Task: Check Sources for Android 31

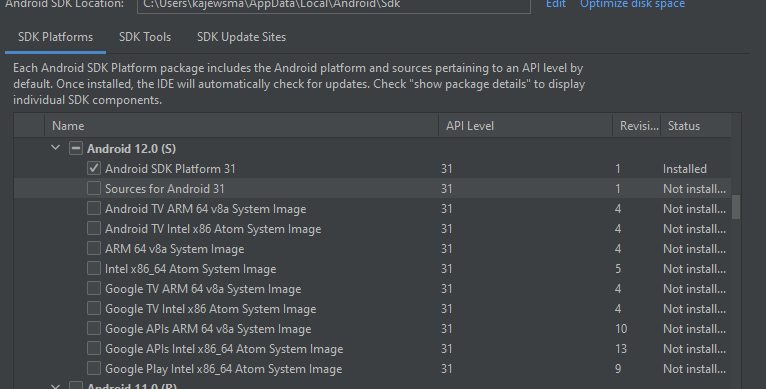Action: tap(94, 188)
